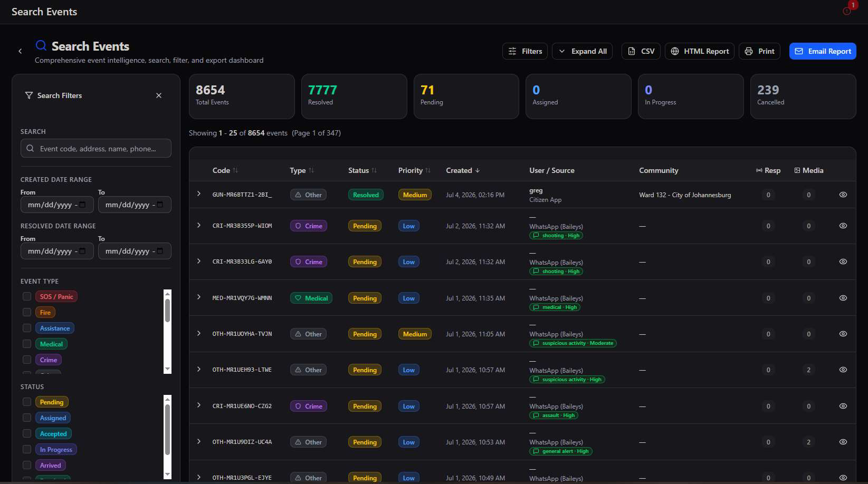
Task: Select the Resolved stat card
Action: (354, 96)
